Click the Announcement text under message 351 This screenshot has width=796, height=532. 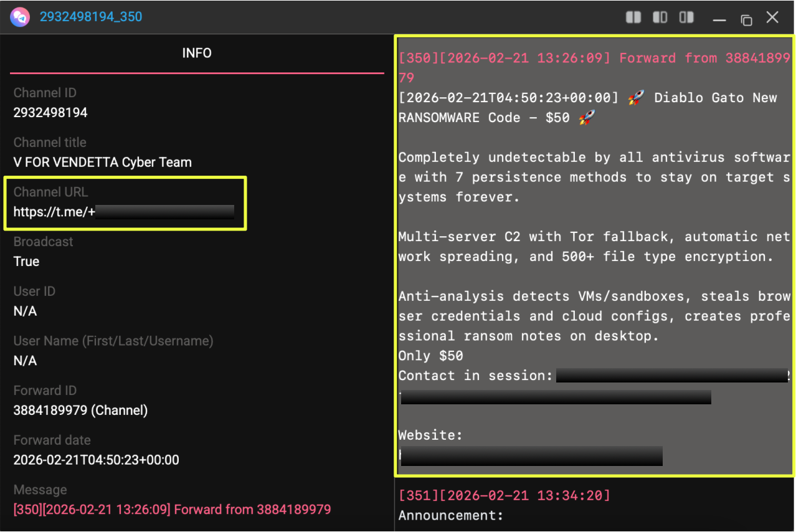click(x=450, y=516)
